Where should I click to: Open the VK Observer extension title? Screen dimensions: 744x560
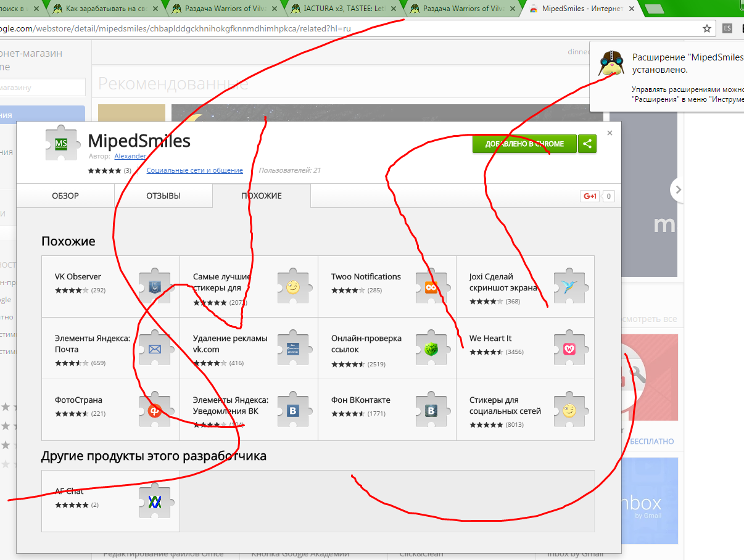(x=78, y=276)
